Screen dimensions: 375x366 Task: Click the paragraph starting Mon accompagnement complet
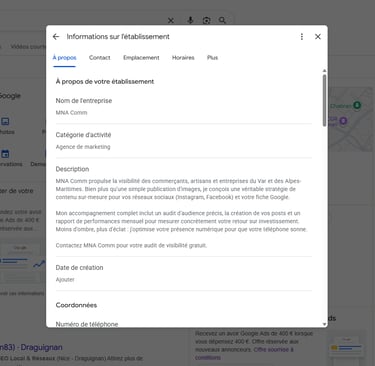click(x=181, y=221)
